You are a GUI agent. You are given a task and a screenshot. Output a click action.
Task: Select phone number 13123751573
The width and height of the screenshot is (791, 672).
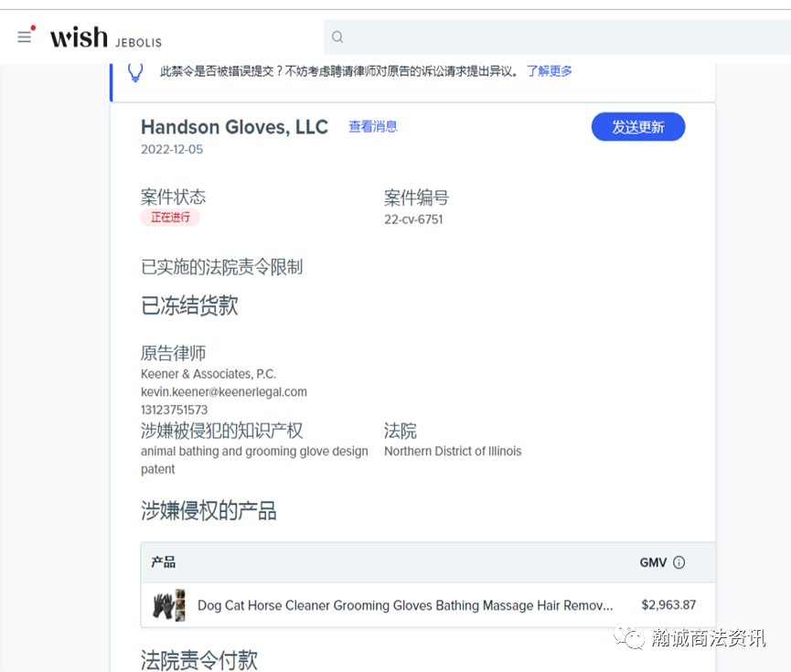(174, 410)
